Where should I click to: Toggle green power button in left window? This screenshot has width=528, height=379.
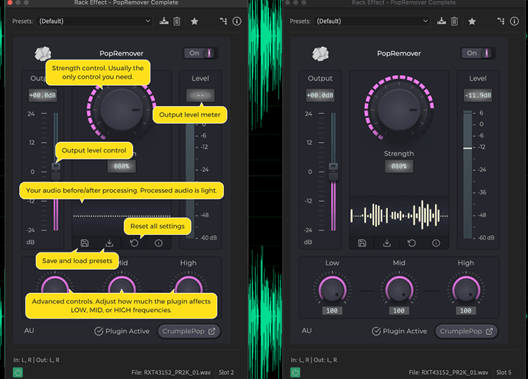[x=18, y=372]
